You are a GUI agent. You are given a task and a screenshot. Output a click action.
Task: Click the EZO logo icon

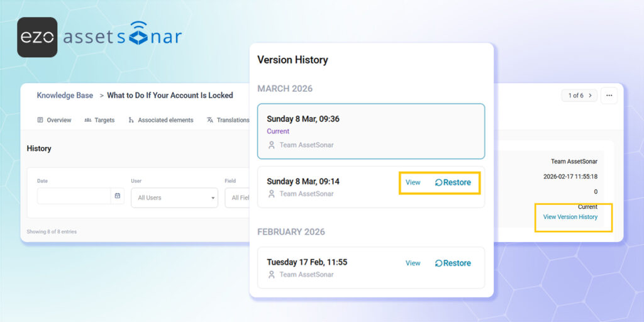(x=37, y=37)
